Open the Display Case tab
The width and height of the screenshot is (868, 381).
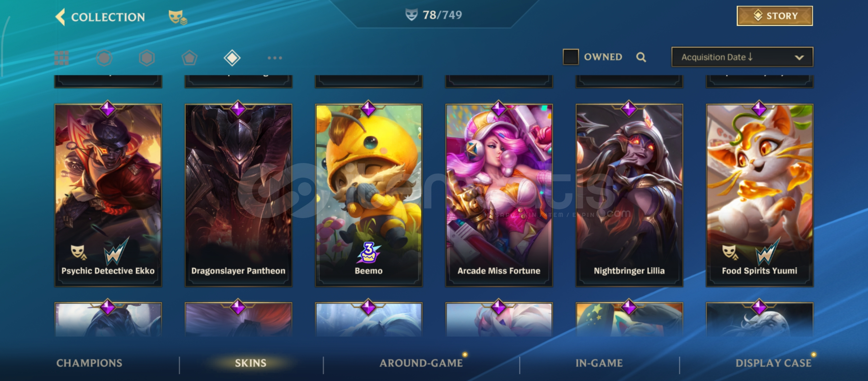coord(773,363)
